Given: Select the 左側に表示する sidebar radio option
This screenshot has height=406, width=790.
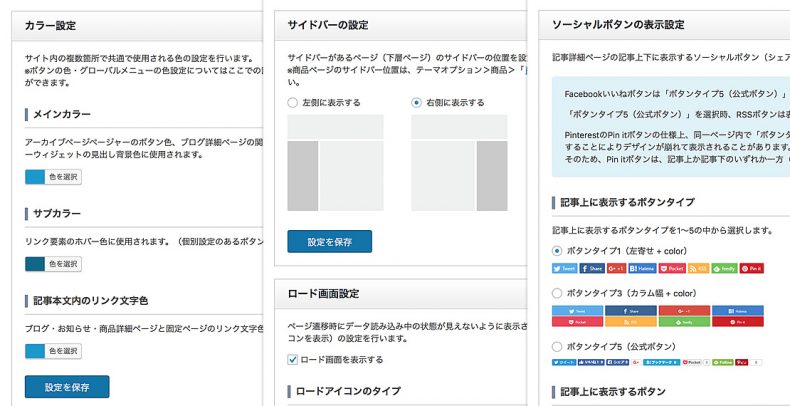Looking at the screenshot, I should point(293,102).
